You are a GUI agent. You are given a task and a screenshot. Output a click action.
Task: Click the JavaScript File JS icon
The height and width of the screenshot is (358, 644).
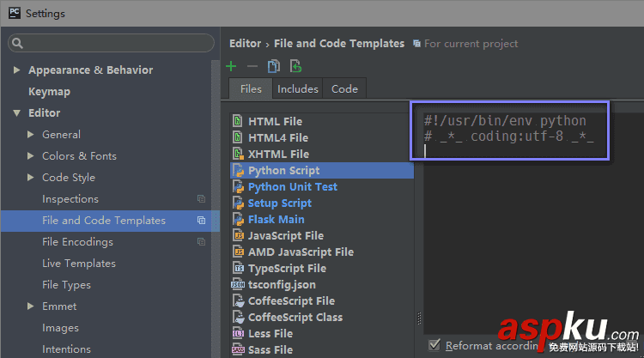pyautogui.click(x=238, y=235)
